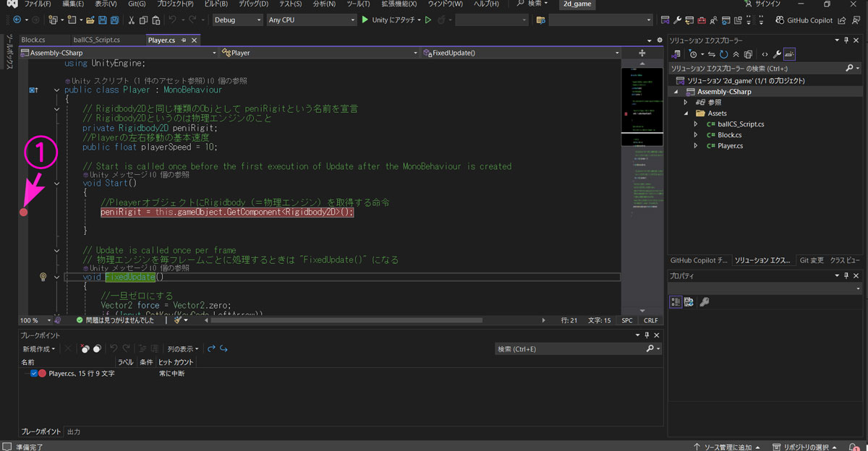The height and width of the screenshot is (451, 868).
Task: Toggle the preview selected items button
Action: 789,54
